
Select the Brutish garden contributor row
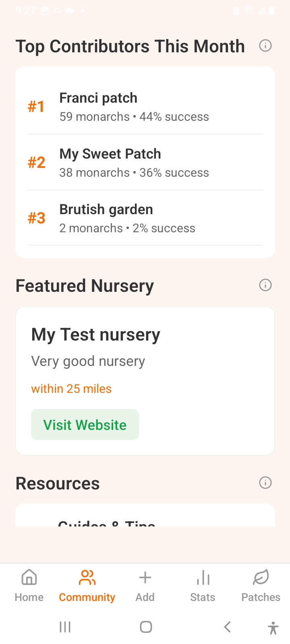tap(145, 218)
